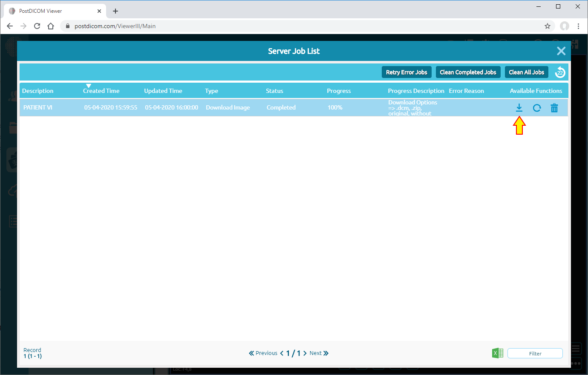Click the Clean Completed Jobs button
The height and width of the screenshot is (375, 588).
click(468, 72)
